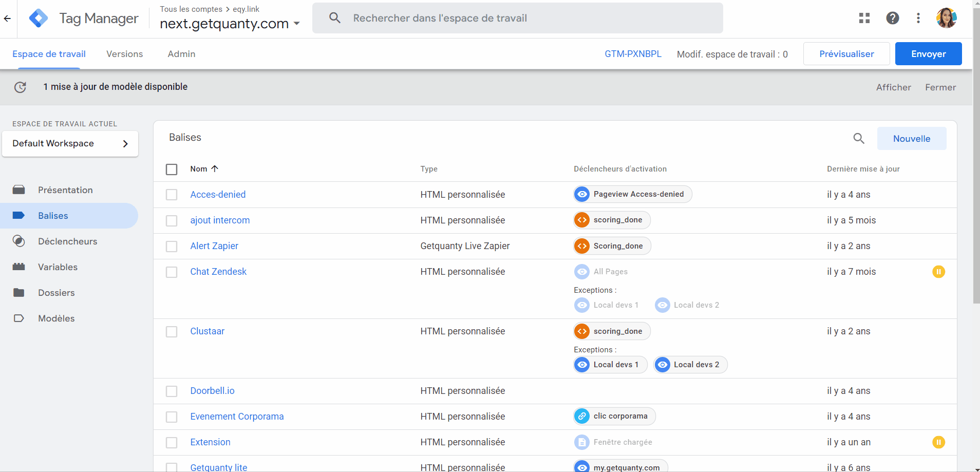Open Déclencheurs in the sidebar

click(x=69, y=241)
